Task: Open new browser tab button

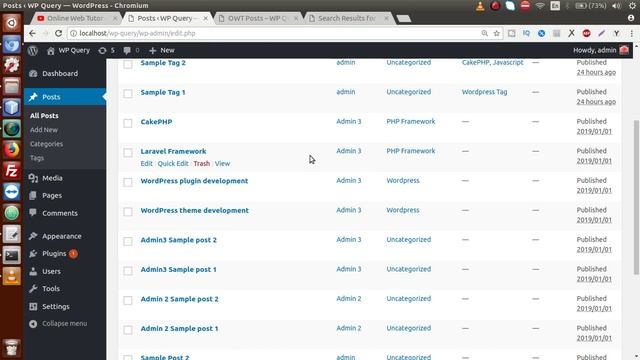Action: [x=404, y=18]
